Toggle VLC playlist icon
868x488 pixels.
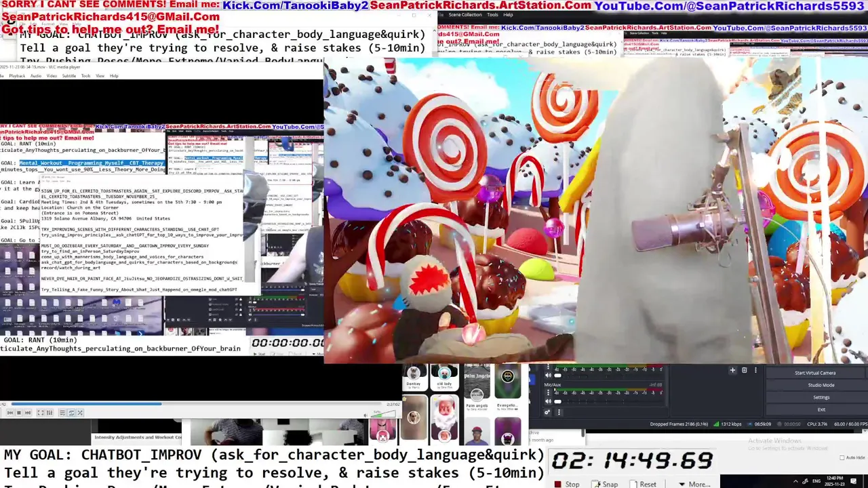[62, 413]
